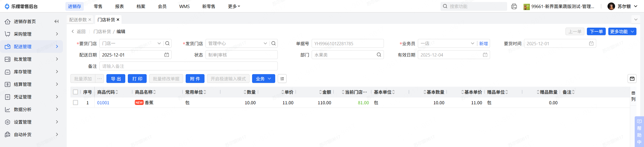Close the 门店补货 tab
The width and height of the screenshot is (644, 147).
[x=118, y=20]
